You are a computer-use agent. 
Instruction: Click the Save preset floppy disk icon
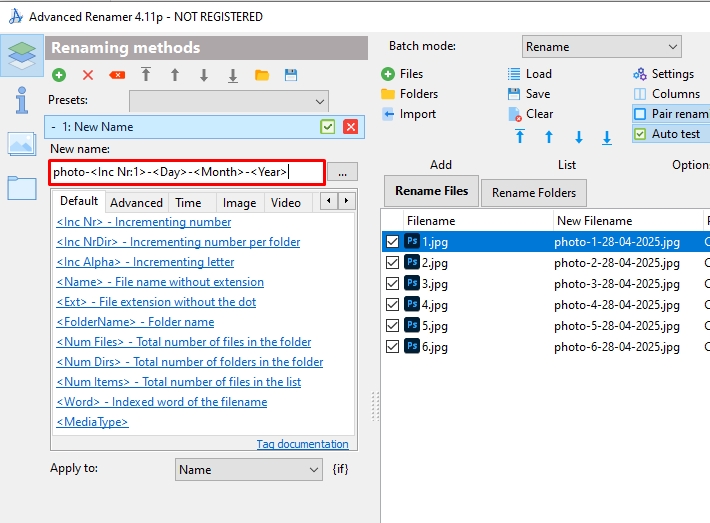(291, 75)
